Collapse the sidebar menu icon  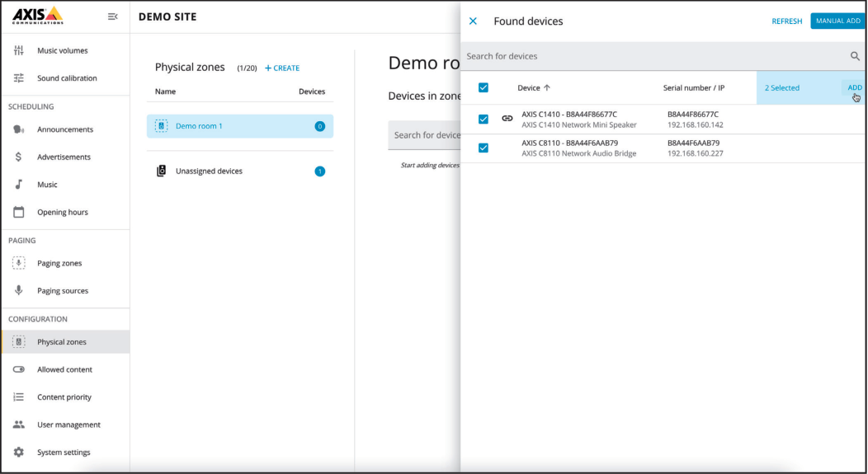[x=113, y=16]
